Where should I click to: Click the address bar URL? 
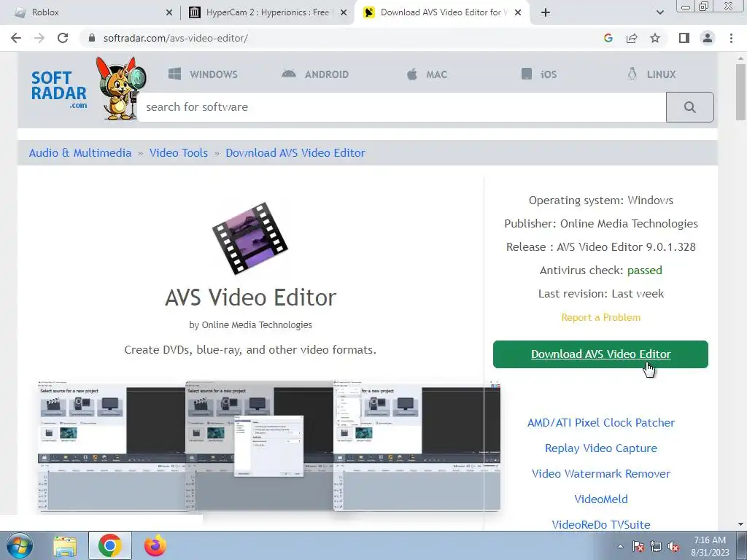click(x=175, y=38)
